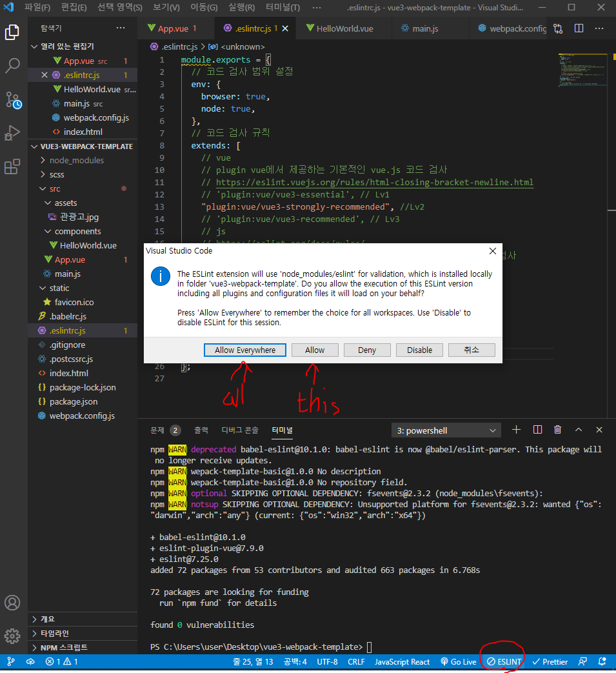Open package.json in the file tree
This screenshot has height=673, width=616.
[x=74, y=401]
